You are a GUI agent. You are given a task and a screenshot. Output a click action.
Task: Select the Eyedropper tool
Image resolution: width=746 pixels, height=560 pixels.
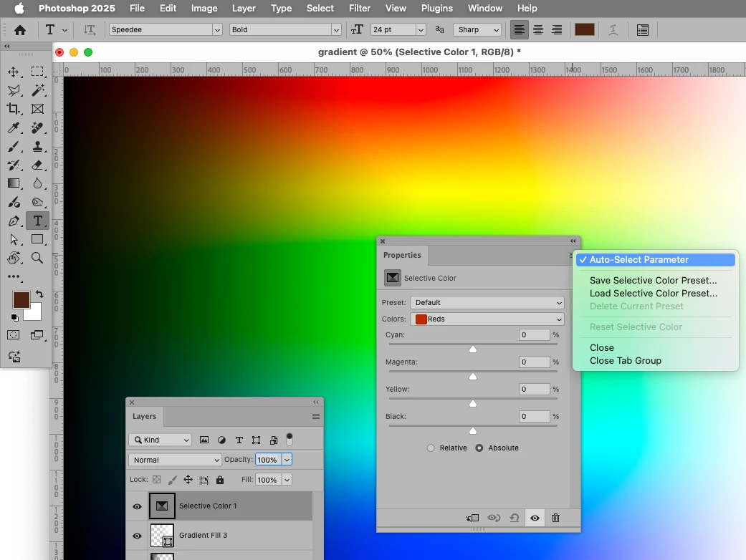(14, 128)
